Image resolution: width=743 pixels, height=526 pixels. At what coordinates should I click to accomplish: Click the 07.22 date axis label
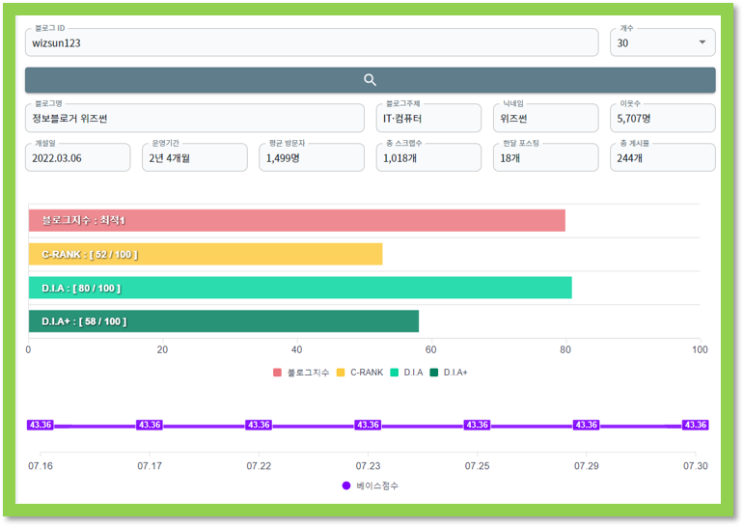click(259, 466)
